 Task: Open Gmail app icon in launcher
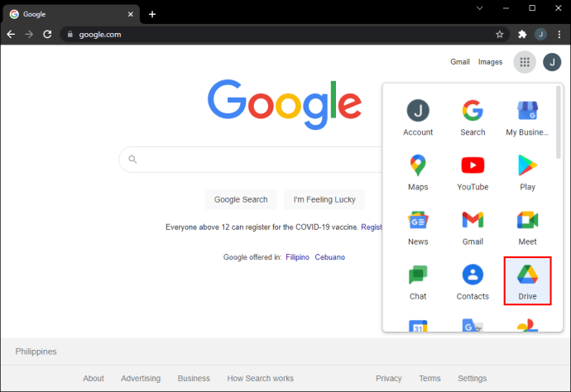pyautogui.click(x=473, y=227)
